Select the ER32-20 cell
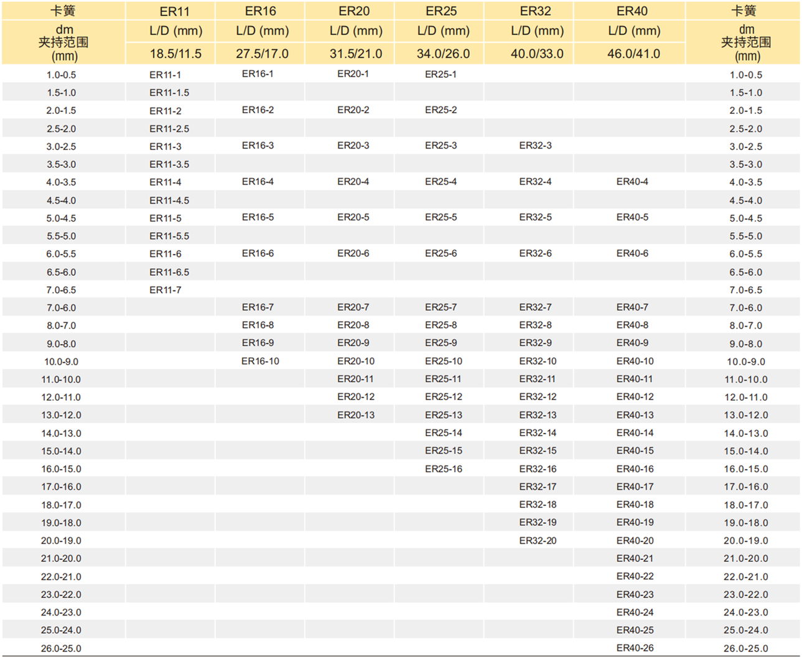 (x=538, y=541)
